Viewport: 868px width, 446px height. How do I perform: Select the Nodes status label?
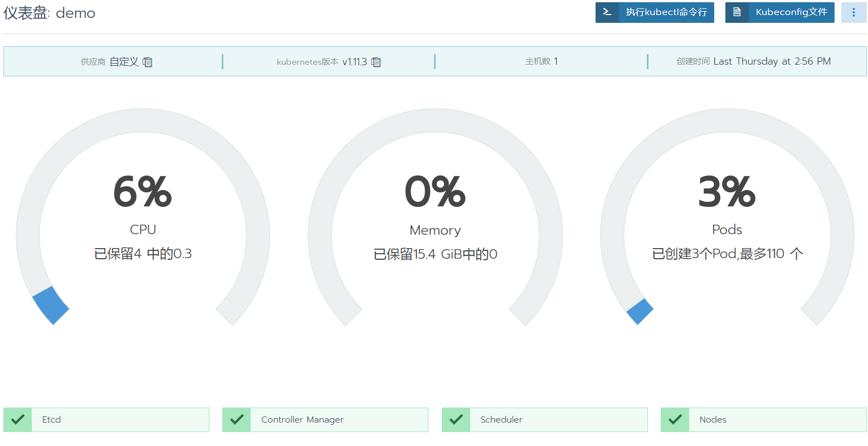click(x=713, y=420)
